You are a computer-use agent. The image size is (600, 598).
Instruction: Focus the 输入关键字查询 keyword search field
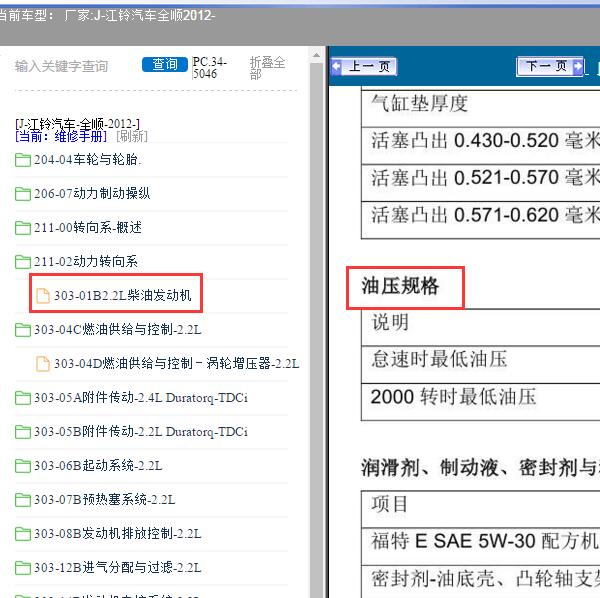pyautogui.click(x=61, y=66)
